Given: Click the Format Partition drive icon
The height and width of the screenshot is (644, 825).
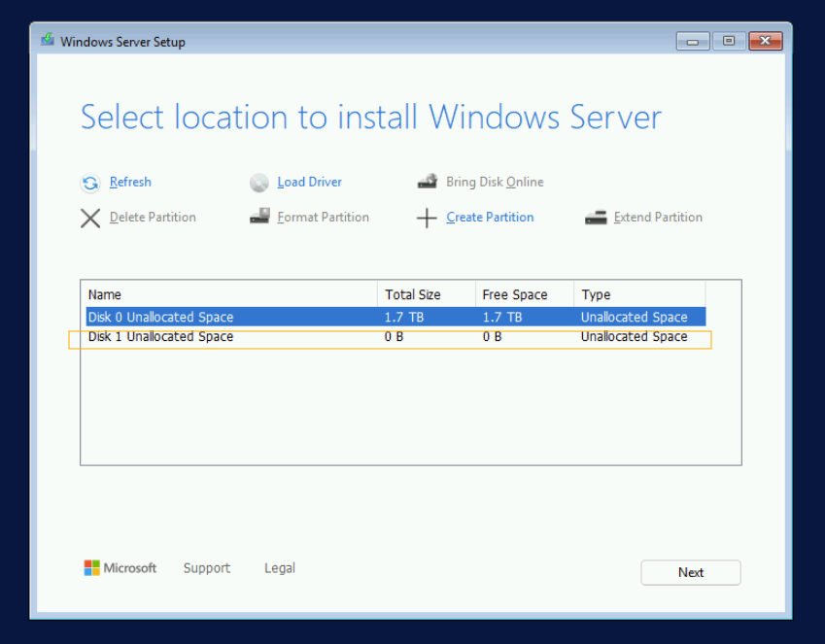Looking at the screenshot, I should pos(259,217).
